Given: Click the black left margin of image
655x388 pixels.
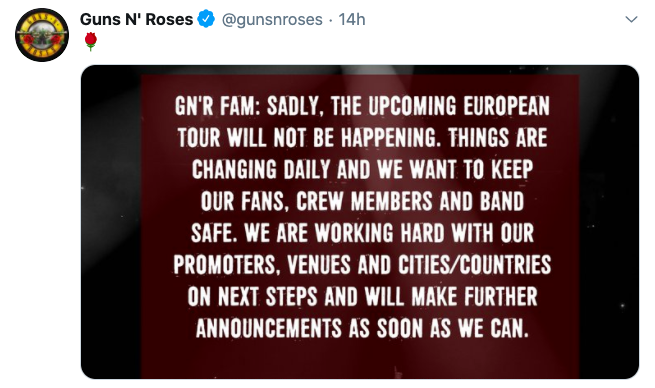Looking at the screenshot, I should tap(111, 221).
